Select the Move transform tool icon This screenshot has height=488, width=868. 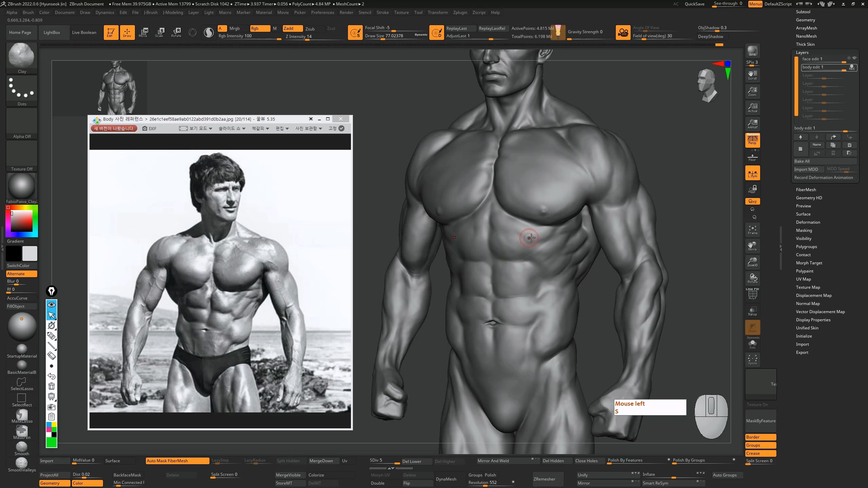pos(143,32)
